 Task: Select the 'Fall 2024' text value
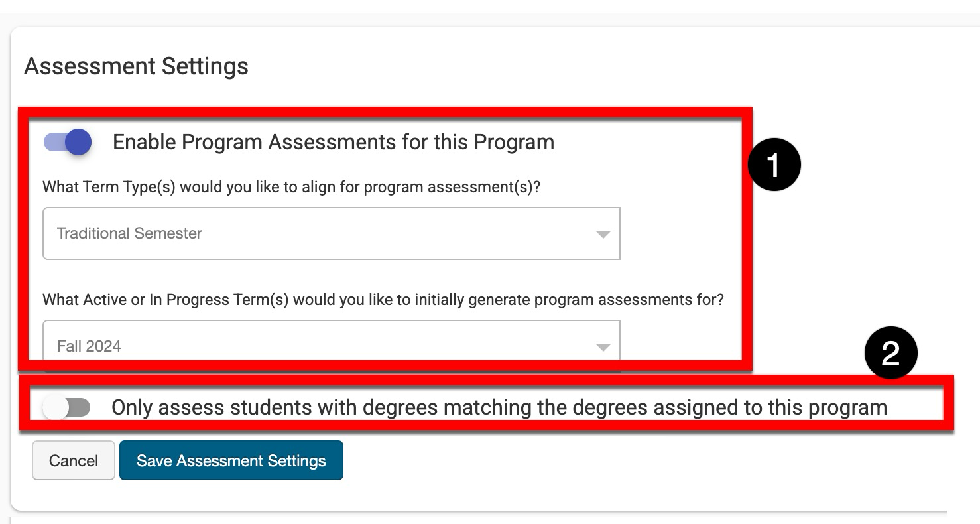coord(89,346)
